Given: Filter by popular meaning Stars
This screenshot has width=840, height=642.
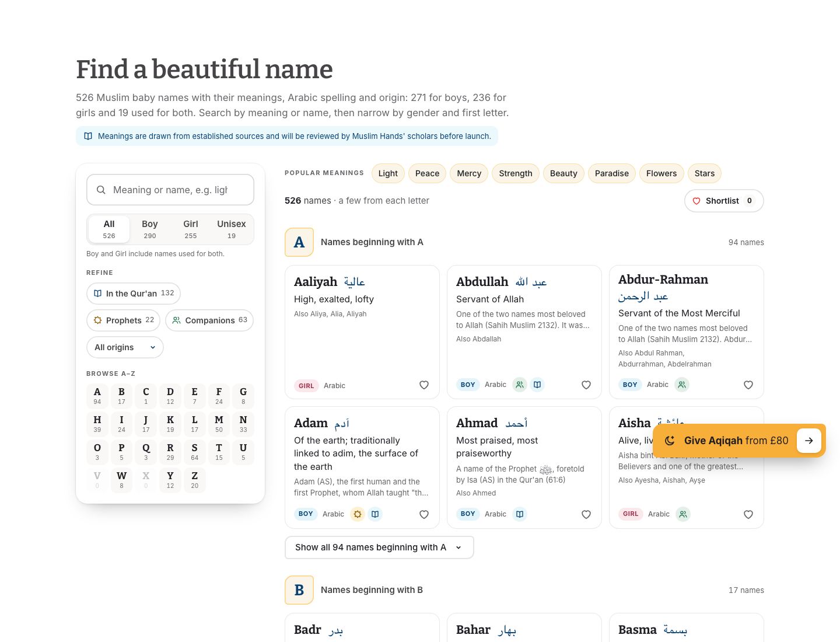Looking at the screenshot, I should pos(705,173).
